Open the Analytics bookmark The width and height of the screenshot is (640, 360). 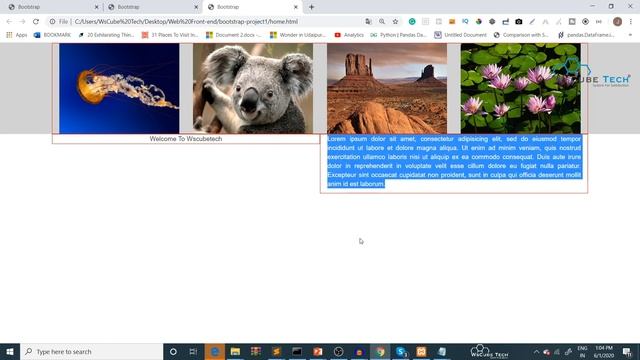point(349,35)
